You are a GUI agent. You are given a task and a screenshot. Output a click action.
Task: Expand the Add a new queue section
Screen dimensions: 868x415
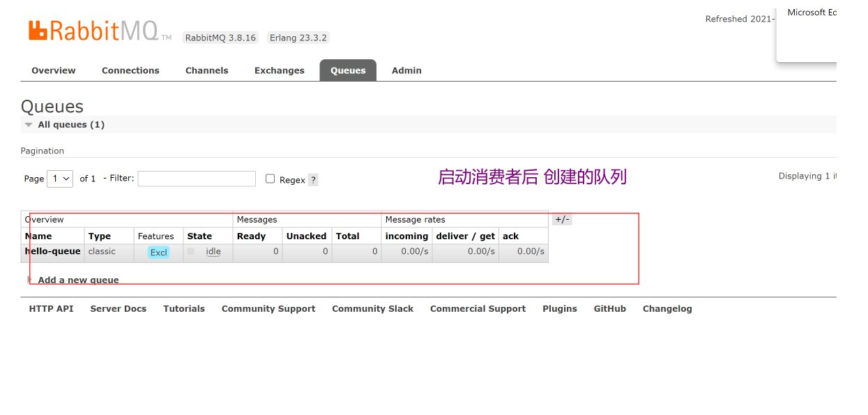coord(77,280)
